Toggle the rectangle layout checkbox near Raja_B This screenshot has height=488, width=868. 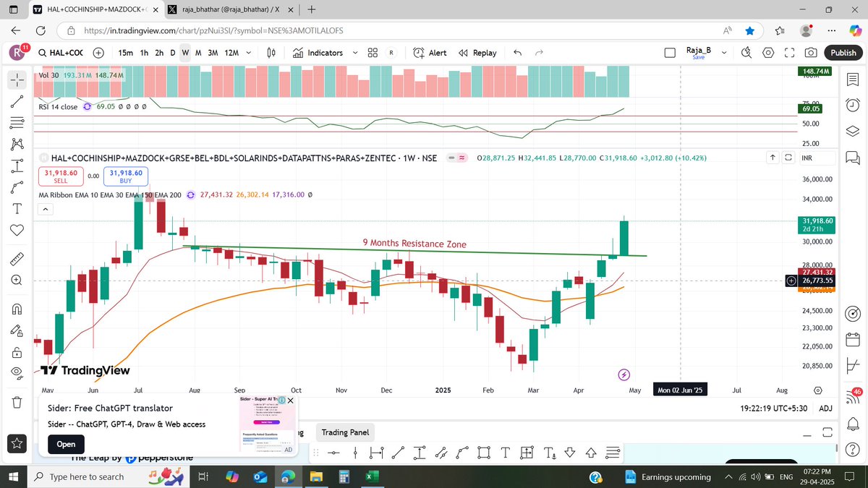click(671, 53)
